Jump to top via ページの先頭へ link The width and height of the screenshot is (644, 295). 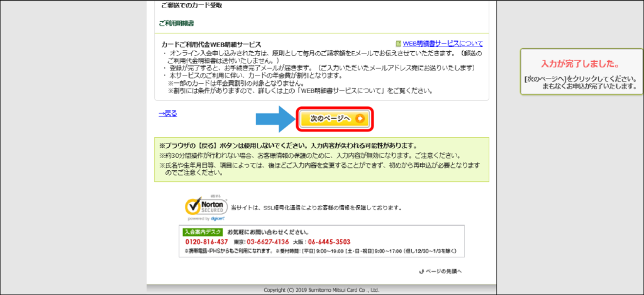coord(443,271)
